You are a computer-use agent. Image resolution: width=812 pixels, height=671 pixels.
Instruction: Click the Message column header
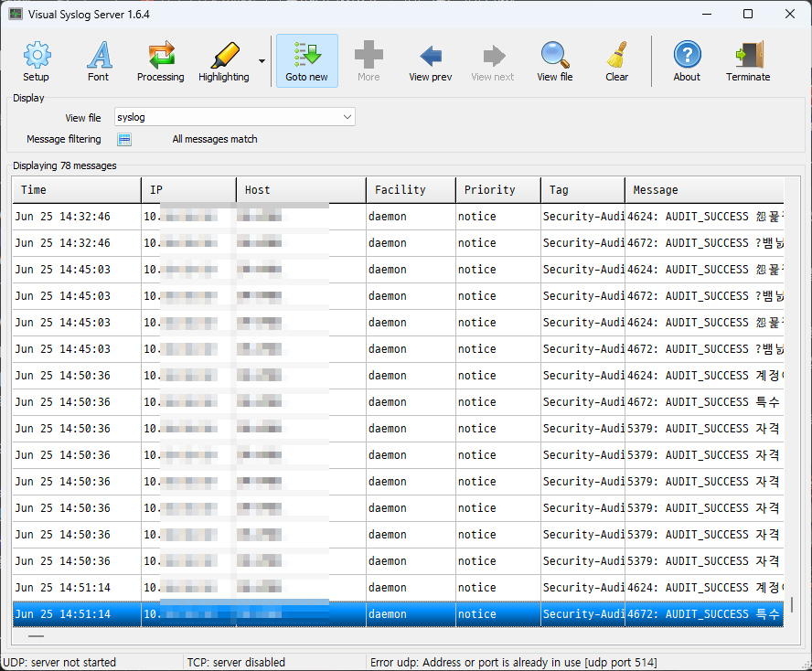pos(704,190)
